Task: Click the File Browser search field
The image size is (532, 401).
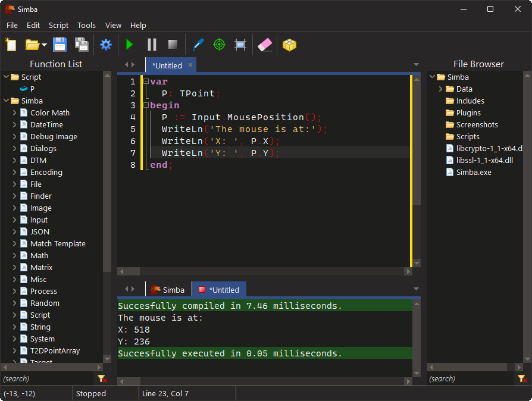Action: tap(470, 378)
